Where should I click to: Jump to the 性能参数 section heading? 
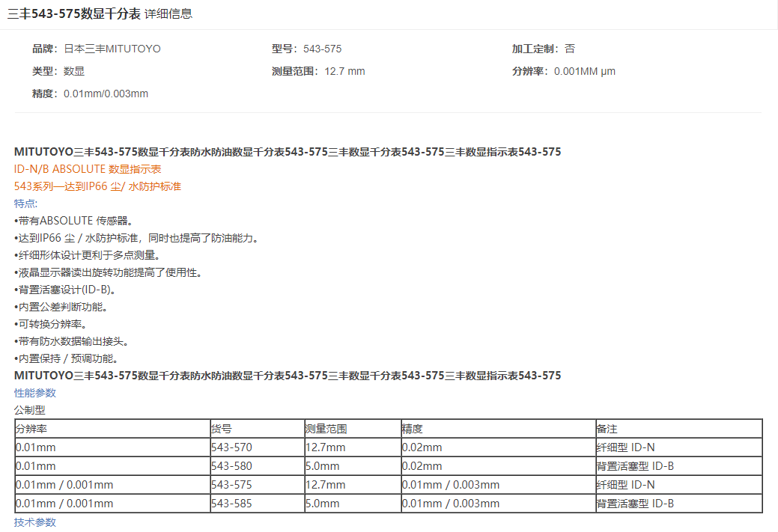click(34, 393)
